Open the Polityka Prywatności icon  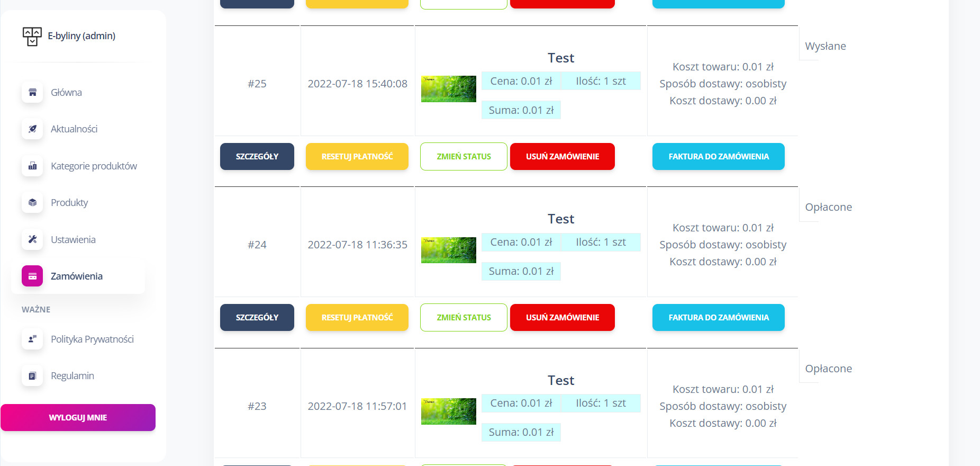[32, 339]
